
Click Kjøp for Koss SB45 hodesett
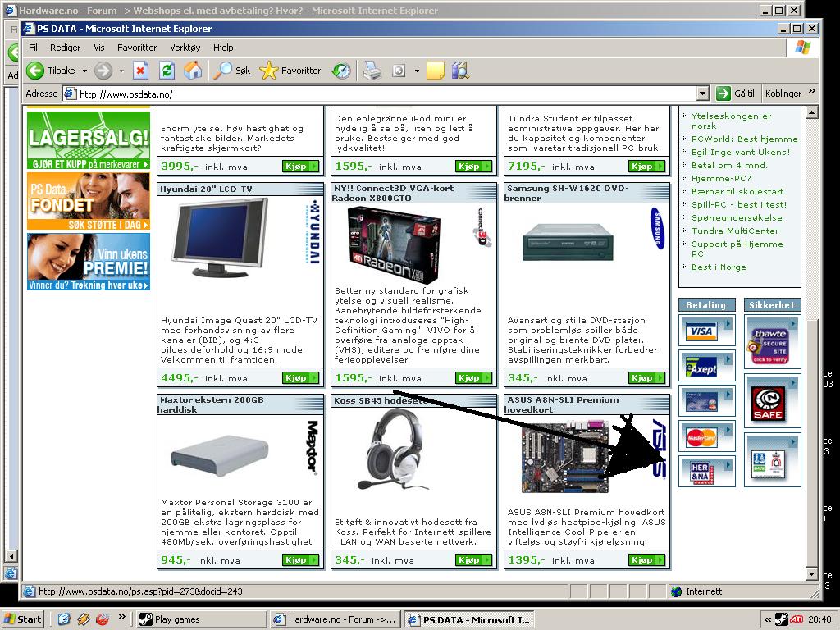(473, 560)
